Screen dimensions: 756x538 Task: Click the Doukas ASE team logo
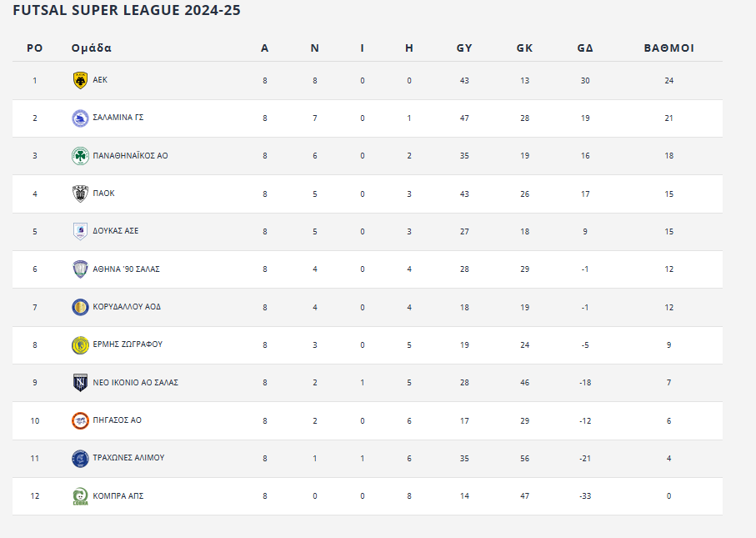80,231
